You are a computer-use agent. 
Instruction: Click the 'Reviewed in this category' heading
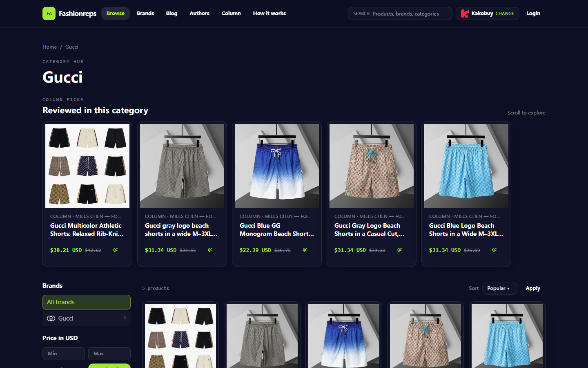pos(95,110)
